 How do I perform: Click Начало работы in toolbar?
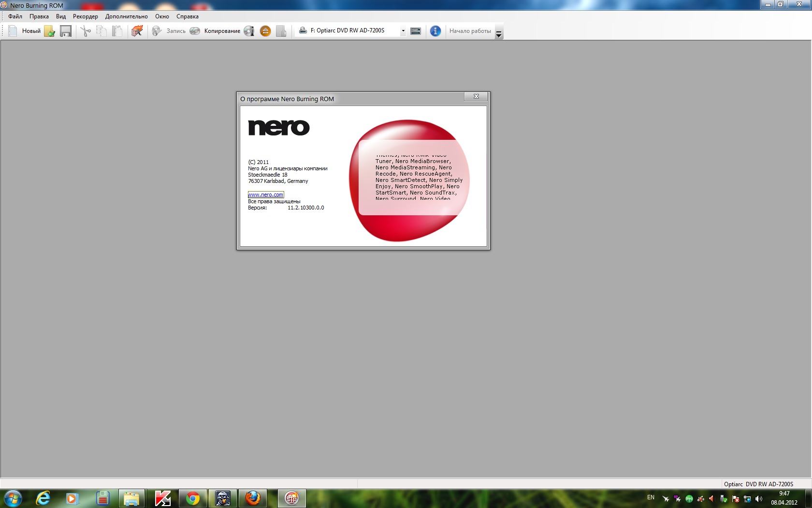click(x=470, y=31)
